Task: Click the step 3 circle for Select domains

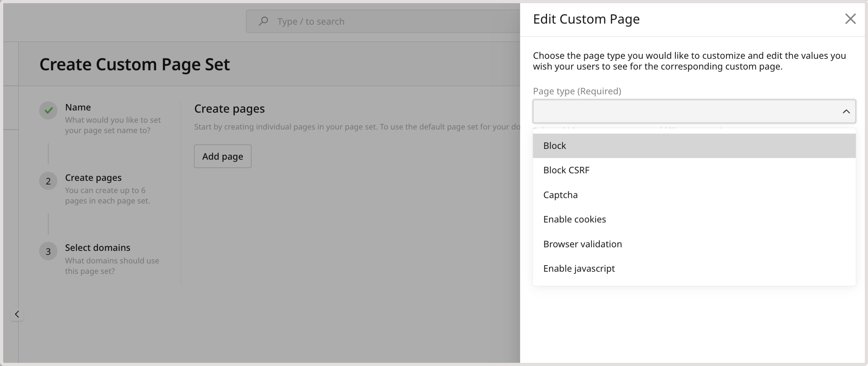Action: click(x=48, y=251)
